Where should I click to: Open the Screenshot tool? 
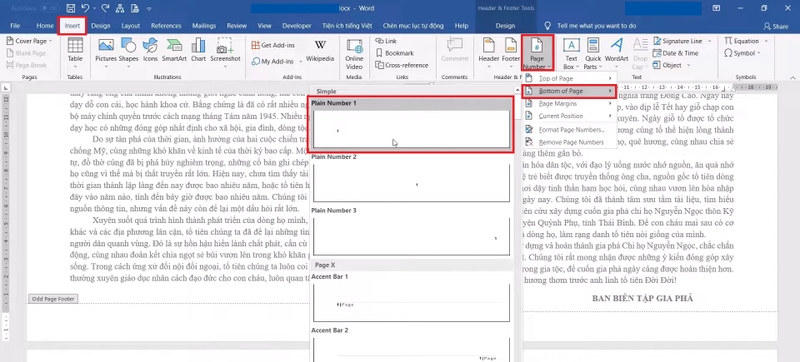225,54
